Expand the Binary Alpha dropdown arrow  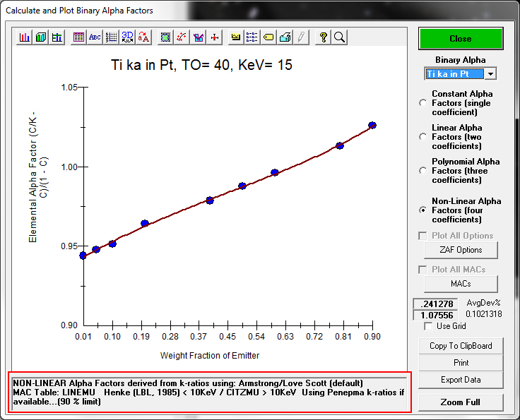491,74
